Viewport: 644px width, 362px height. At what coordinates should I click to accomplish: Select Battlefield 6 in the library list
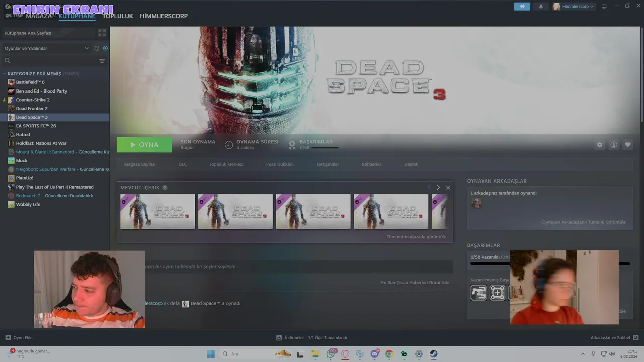(x=30, y=82)
